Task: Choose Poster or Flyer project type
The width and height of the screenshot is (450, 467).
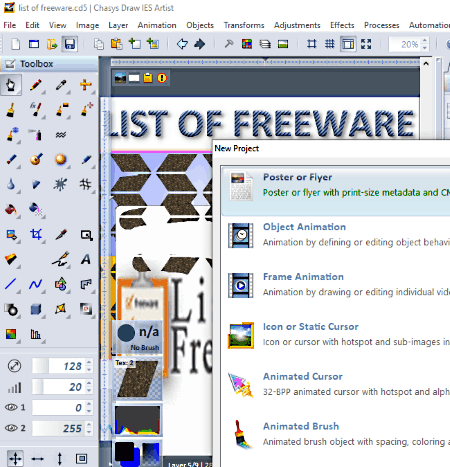Action: tap(336, 191)
